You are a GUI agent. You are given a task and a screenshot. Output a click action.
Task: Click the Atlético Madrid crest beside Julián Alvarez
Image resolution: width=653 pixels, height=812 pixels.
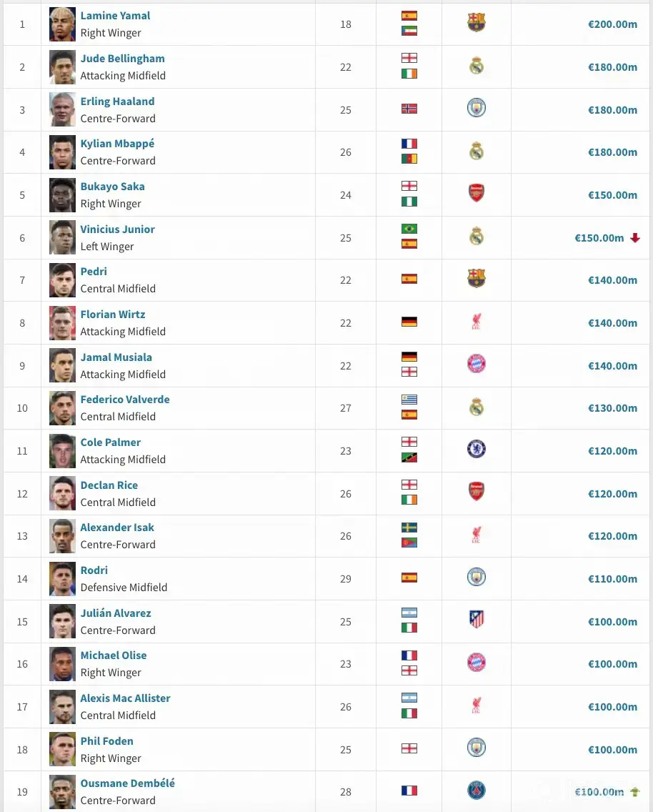[477, 620]
